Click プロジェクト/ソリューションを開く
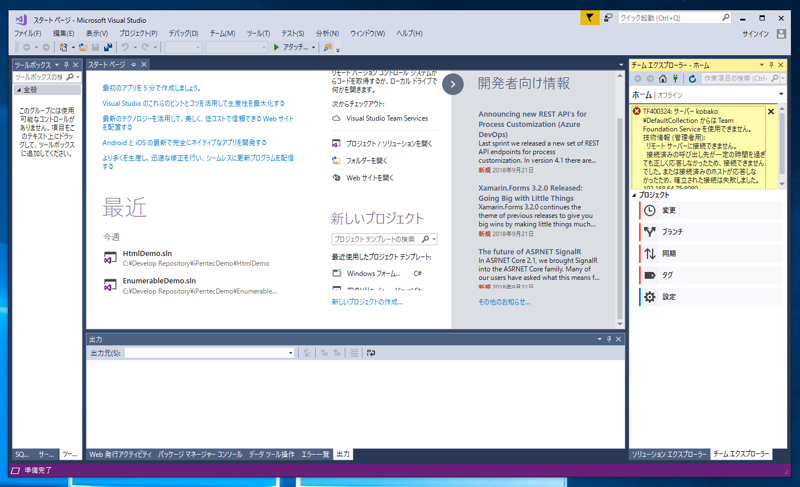 point(389,144)
